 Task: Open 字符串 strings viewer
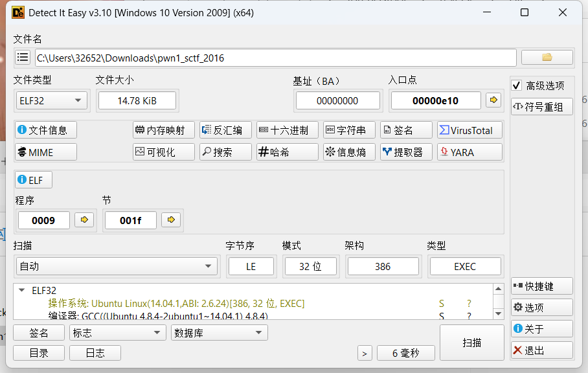tap(350, 130)
